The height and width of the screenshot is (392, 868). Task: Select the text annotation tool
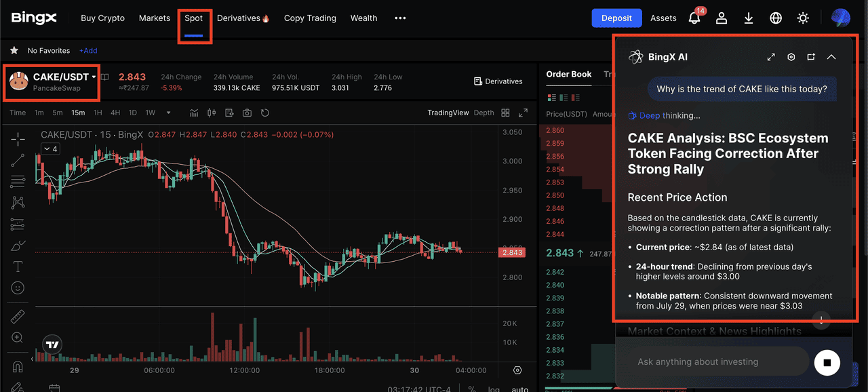tap(18, 267)
